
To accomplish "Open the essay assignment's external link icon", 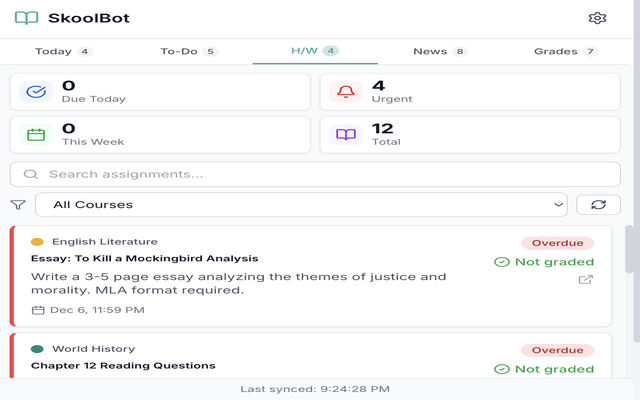I will pyautogui.click(x=586, y=280).
